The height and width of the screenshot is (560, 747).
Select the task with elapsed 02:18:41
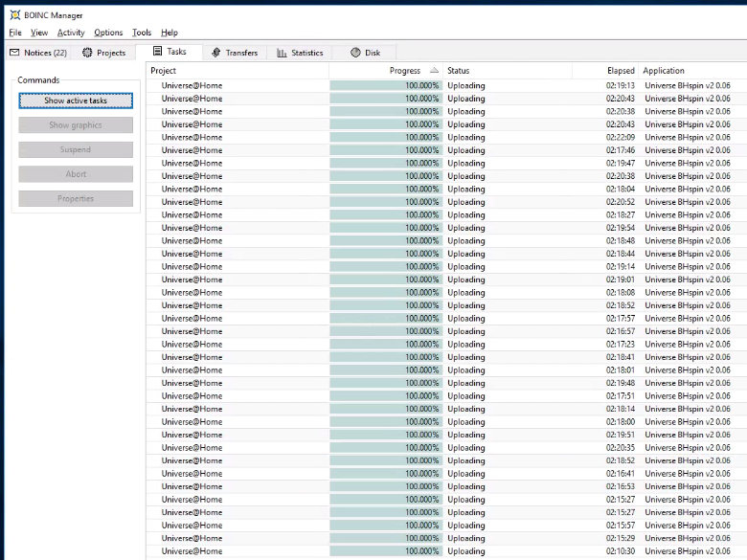coord(446,357)
